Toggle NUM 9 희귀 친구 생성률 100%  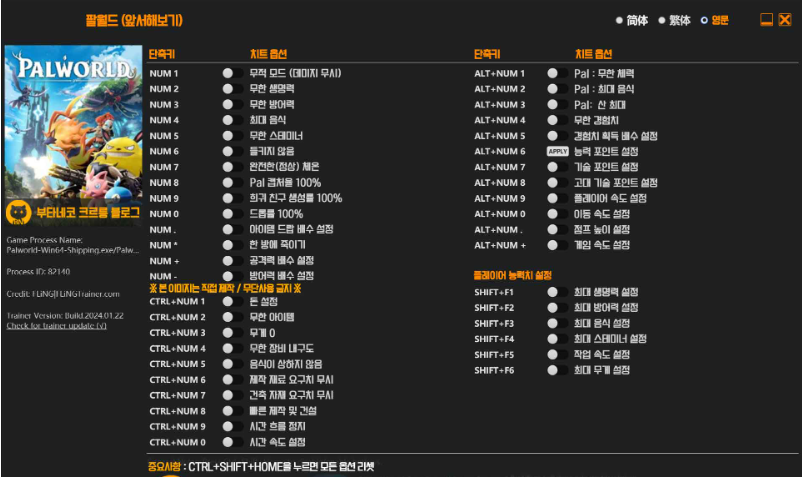[x=233, y=198]
